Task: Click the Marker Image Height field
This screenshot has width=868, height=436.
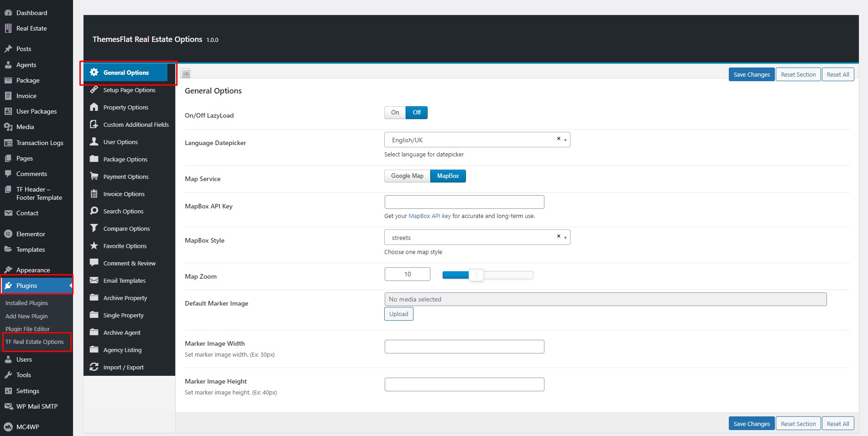Action: click(465, 384)
